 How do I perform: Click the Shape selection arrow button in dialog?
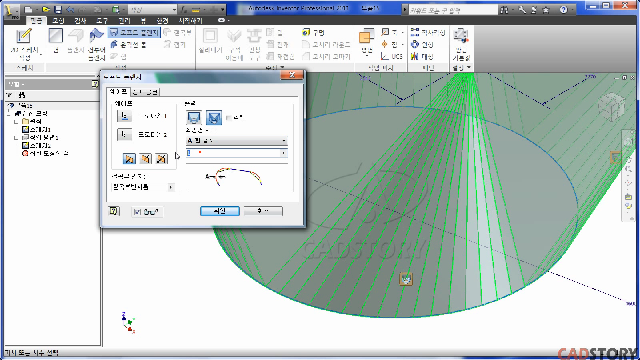(x=124, y=116)
